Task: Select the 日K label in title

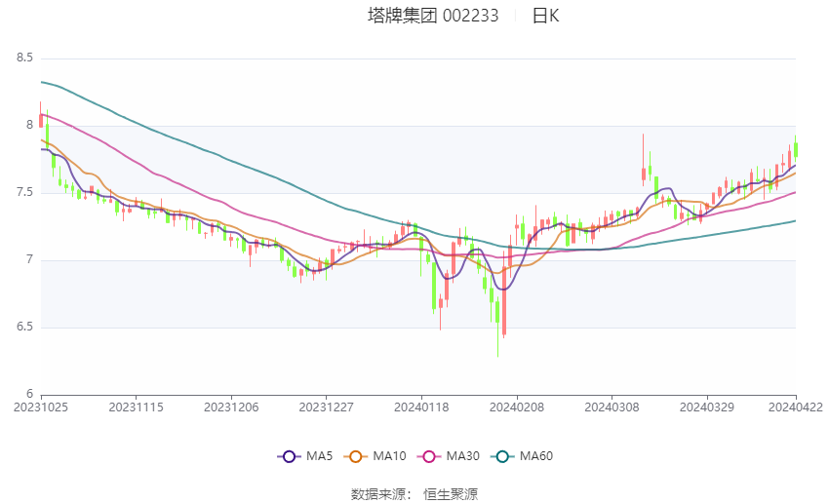Action: pos(545,16)
